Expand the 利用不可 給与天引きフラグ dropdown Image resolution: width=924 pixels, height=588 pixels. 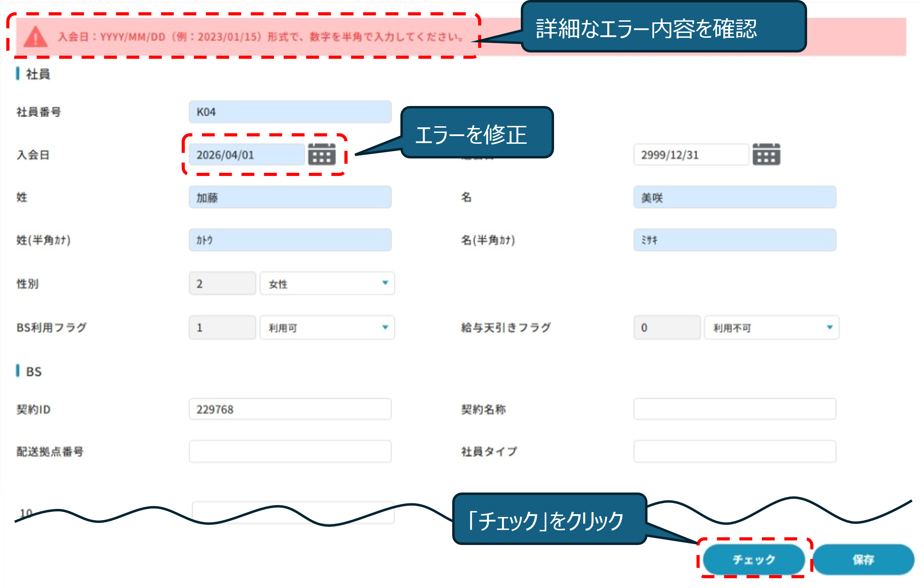click(771, 327)
